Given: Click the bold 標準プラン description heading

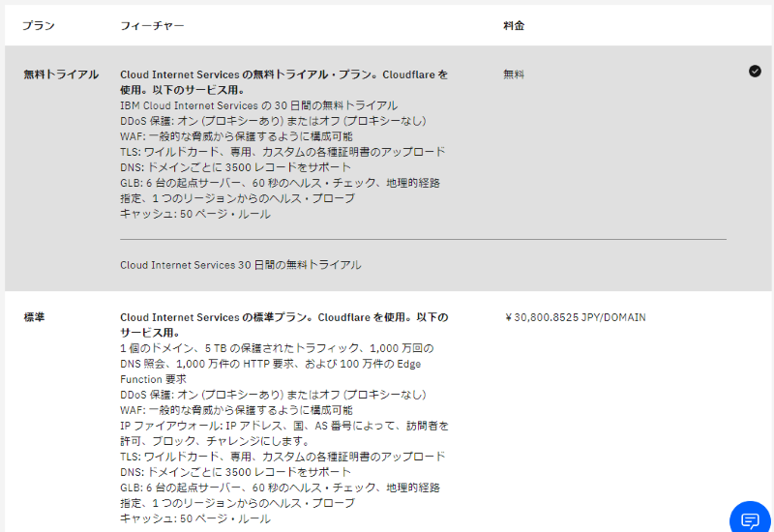Looking at the screenshot, I should 283,325.
